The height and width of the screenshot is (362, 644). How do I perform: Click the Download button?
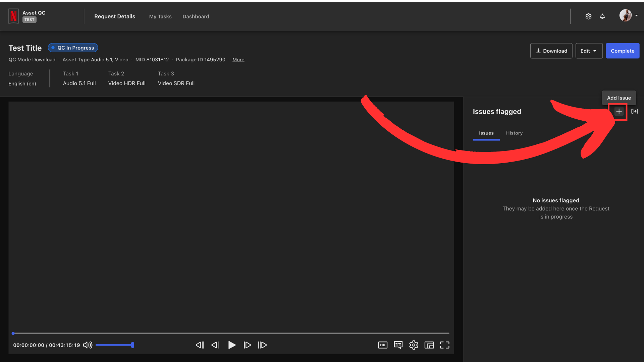[551, 50]
